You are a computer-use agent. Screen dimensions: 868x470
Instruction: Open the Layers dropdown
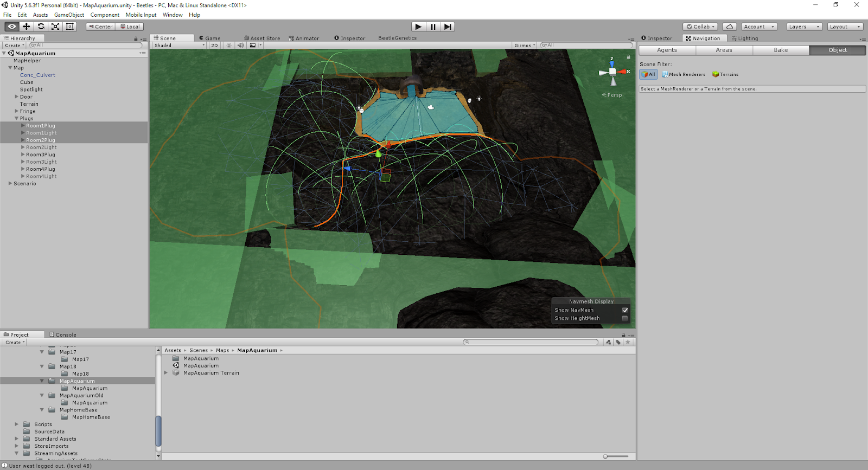pyautogui.click(x=804, y=27)
